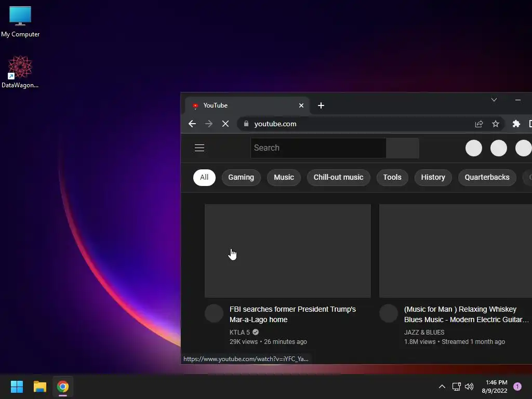Open the FBI searches video thumbnail
The height and width of the screenshot is (399, 532).
tap(288, 251)
